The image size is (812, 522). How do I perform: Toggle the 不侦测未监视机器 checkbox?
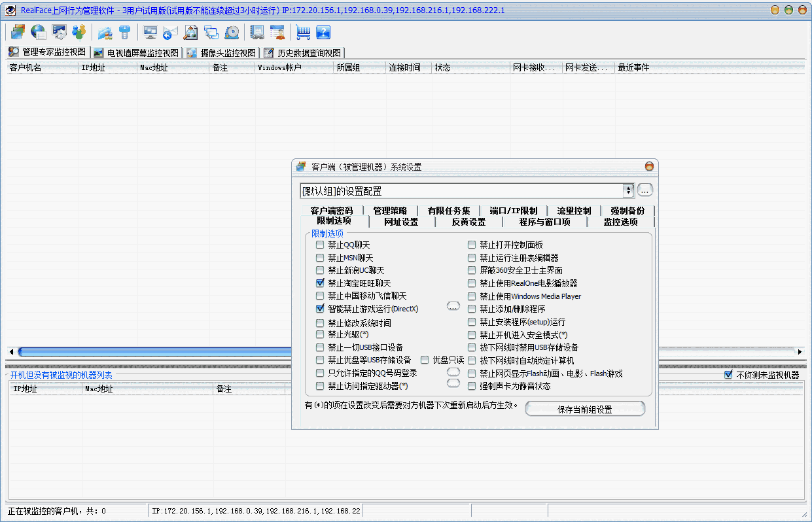[729, 374]
